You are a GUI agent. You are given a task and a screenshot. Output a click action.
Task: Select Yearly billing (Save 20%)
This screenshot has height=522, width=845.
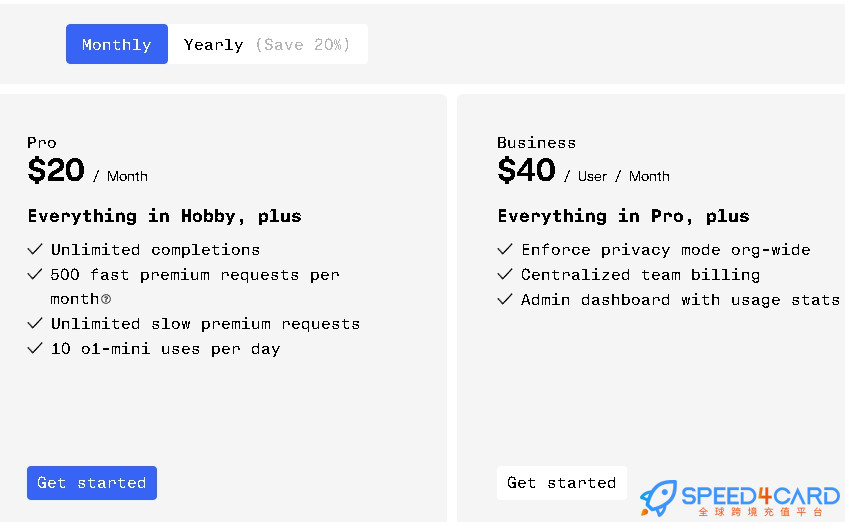pos(267,44)
